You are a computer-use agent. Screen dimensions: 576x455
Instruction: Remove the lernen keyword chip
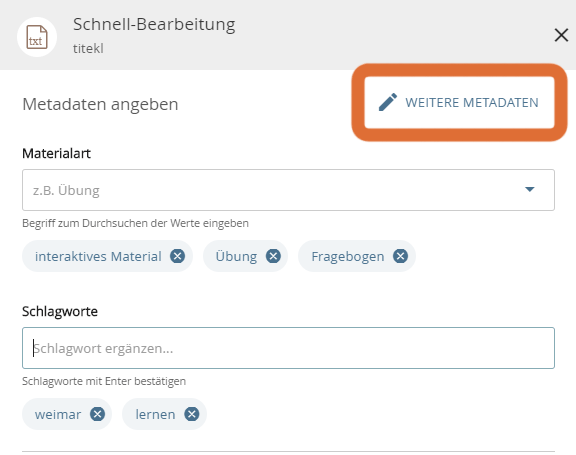point(191,414)
